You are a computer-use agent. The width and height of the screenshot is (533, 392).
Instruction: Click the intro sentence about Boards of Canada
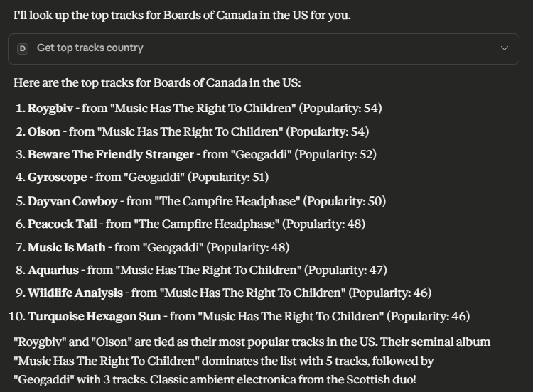pyautogui.click(x=181, y=15)
